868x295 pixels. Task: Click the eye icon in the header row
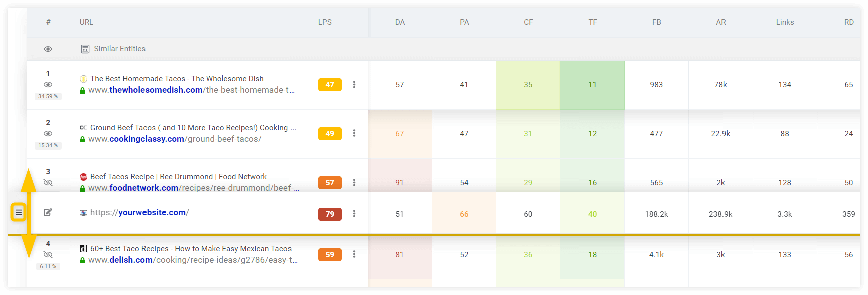pos(48,49)
